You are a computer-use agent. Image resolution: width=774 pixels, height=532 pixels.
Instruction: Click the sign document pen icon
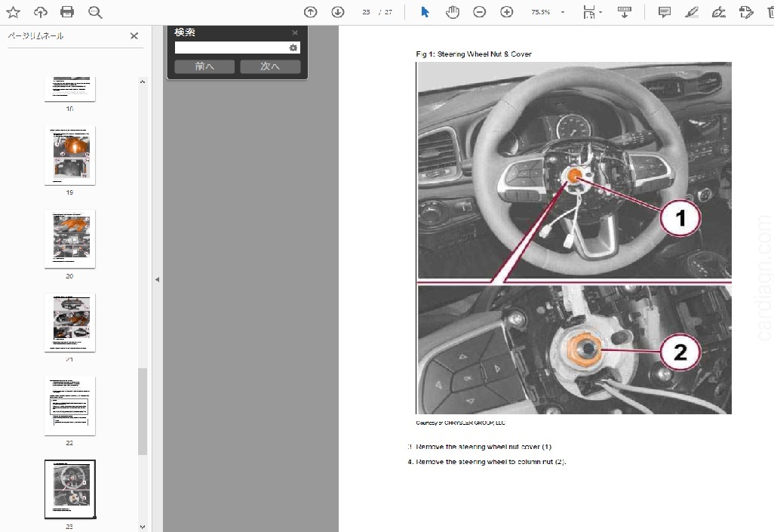[x=719, y=12]
